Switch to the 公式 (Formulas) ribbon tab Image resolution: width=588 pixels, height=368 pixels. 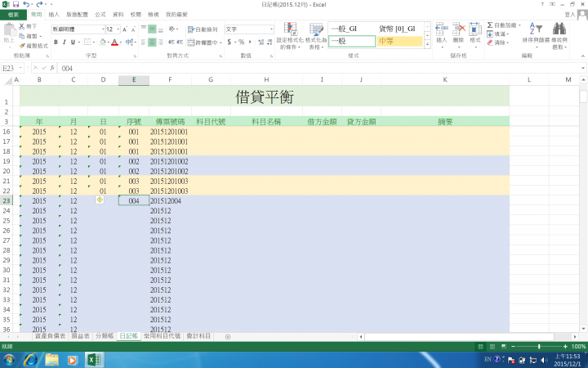(100, 15)
